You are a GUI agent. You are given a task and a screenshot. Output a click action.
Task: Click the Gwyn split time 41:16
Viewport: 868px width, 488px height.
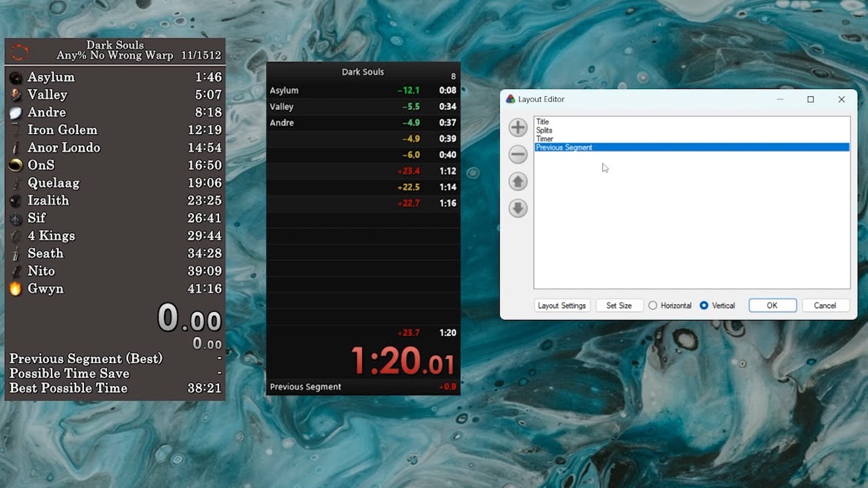205,289
